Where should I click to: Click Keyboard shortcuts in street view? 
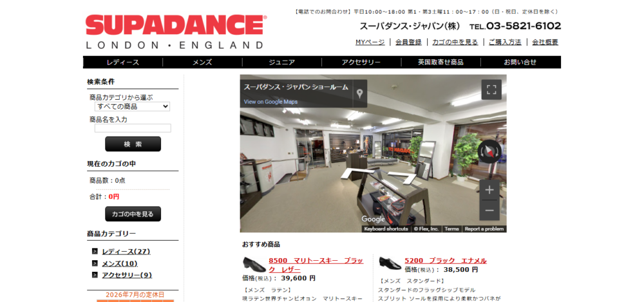pyautogui.click(x=386, y=229)
